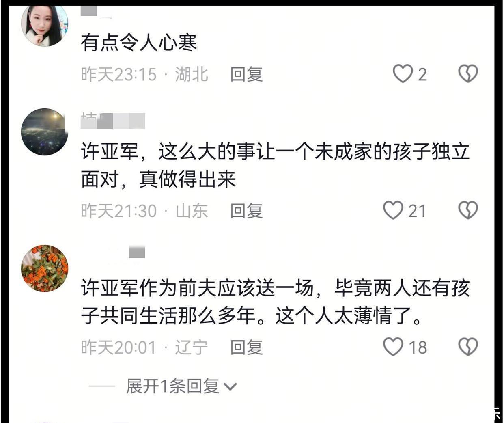Dislike the 21:30 Shandong comment

tap(468, 210)
